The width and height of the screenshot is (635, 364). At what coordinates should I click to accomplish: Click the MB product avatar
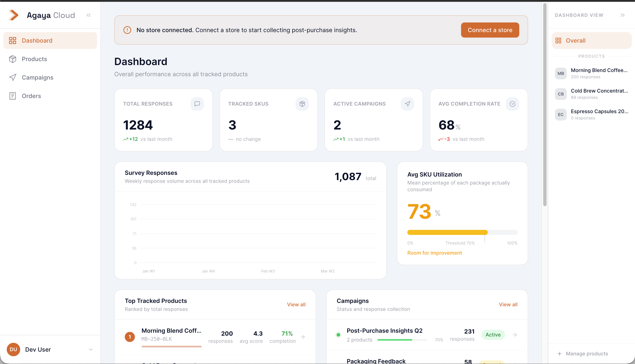pyautogui.click(x=561, y=73)
